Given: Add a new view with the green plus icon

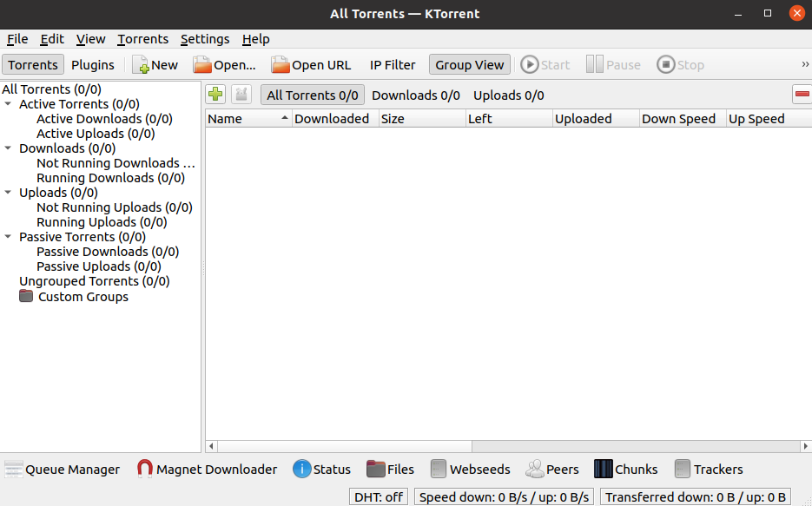Looking at the screenshot, I should coord(215,94).
